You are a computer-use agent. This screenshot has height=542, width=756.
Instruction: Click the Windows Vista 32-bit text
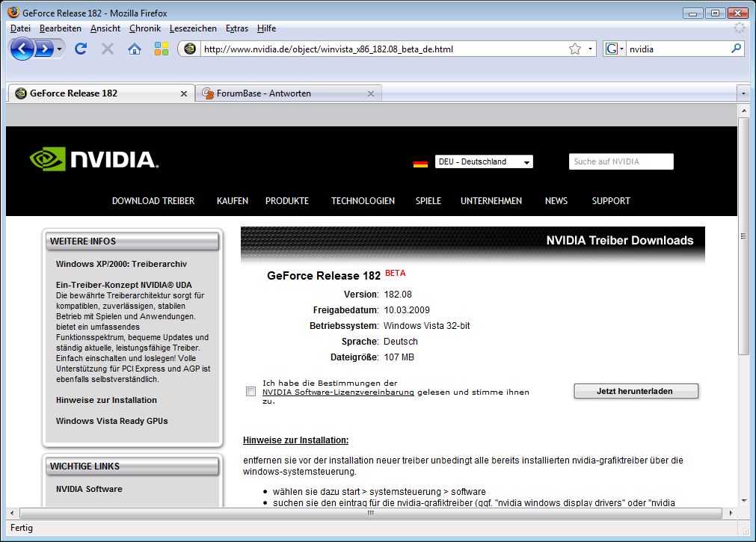tap(427, 325)
